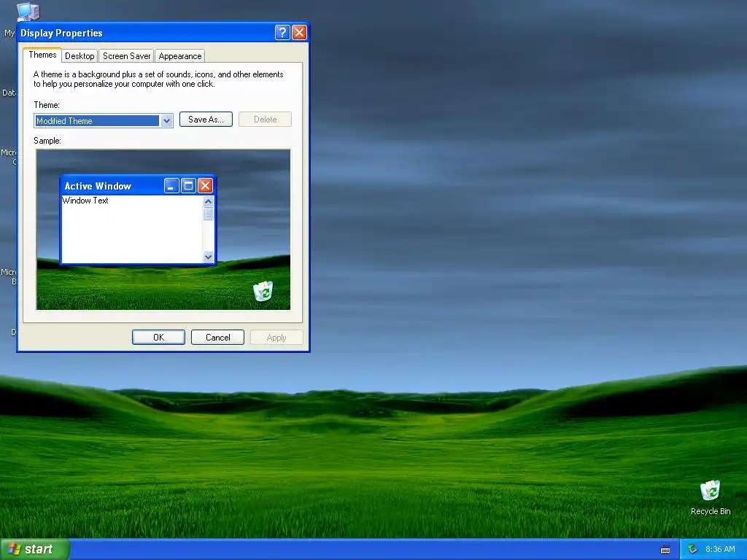747x560 pixels.
Task: Click the Window Text area in sample
Action: pos(132,229)
